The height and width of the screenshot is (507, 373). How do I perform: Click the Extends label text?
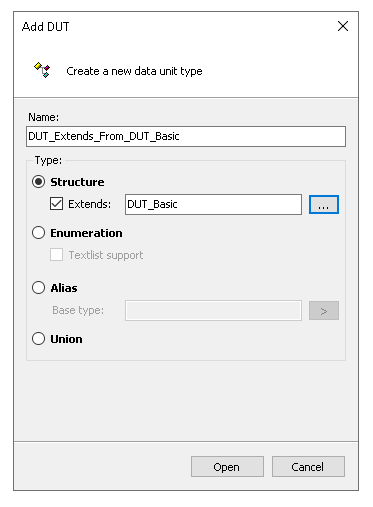(x=89, y=204)
